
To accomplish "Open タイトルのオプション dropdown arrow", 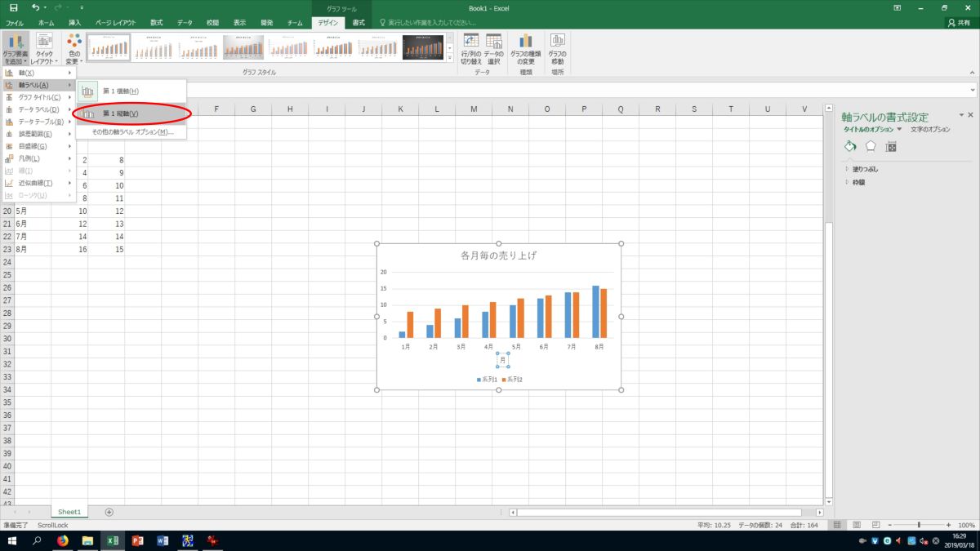I will [x=899, y=129].
